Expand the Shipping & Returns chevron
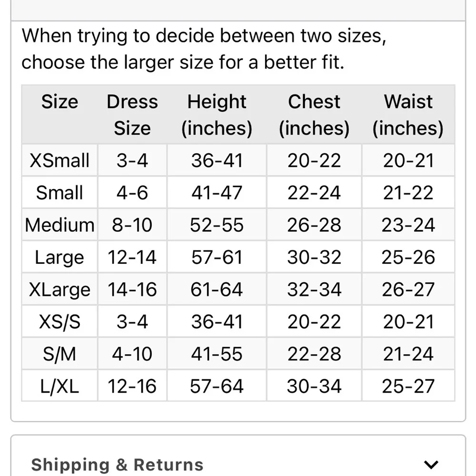 (x=431, y=465)
